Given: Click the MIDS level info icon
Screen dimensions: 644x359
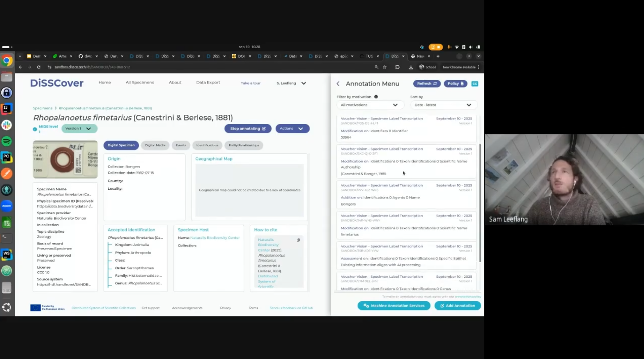Looking at the screenshot, I should pos(35,129).
